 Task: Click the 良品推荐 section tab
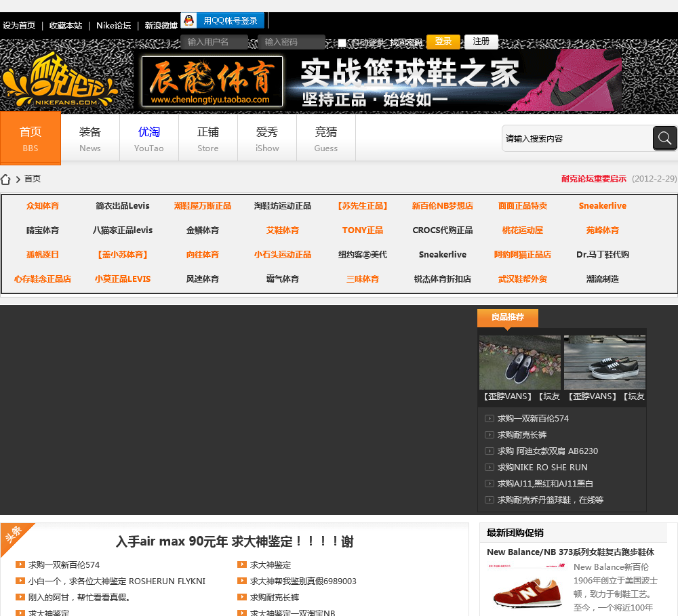[x=508, y=317]
